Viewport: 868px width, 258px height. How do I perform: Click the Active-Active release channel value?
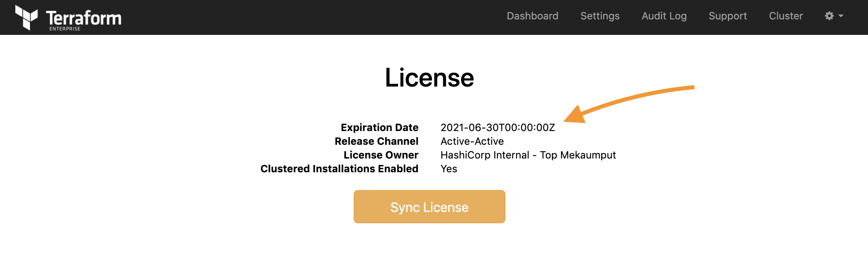tap(472, 141)
